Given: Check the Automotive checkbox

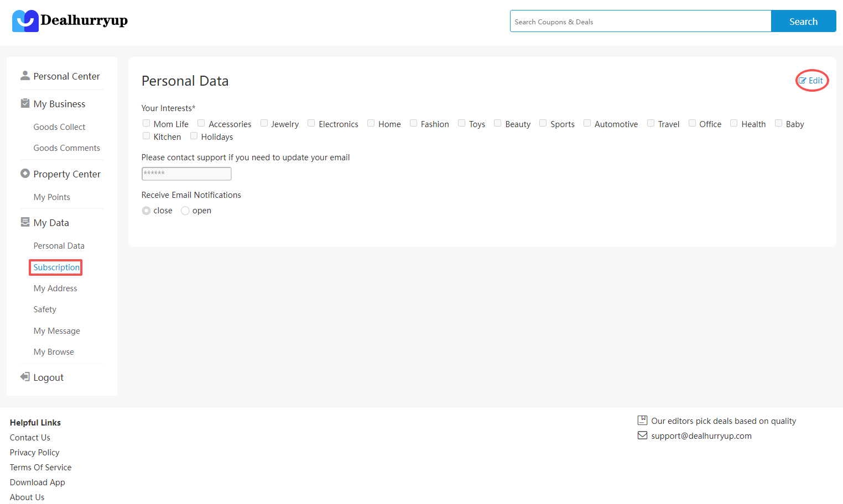Looking at the screenshot, I should click(587, 123).
